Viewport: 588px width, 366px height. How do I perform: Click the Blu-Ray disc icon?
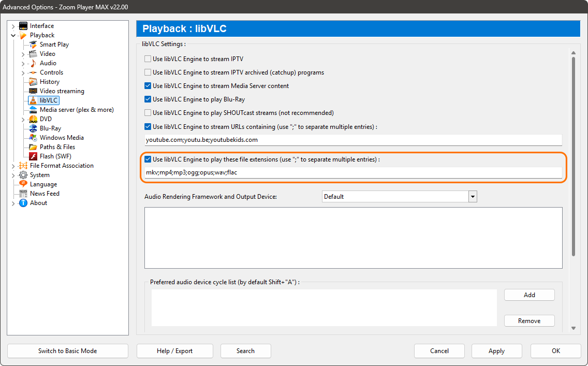[33, 128]
